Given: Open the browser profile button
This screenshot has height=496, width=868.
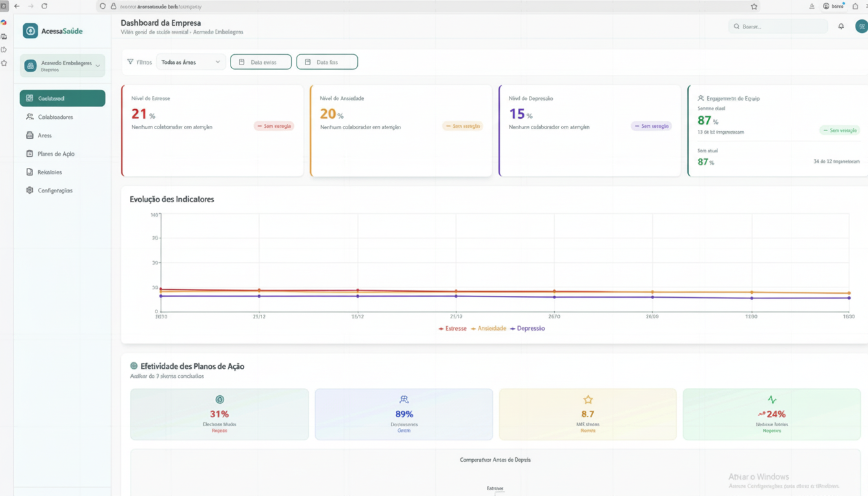Looking at the screenshot, I should [x=834, y=6].
